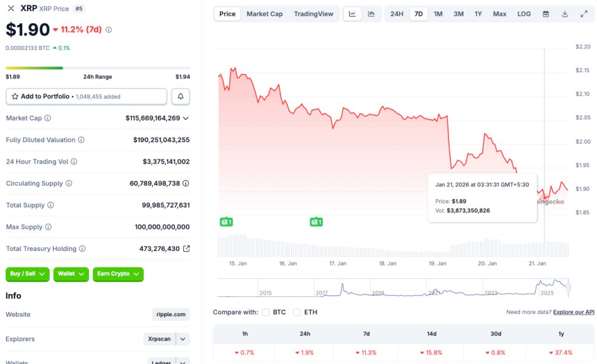
Task: Click the Buy / Sell button
Action: pyautogui.click(x=27, y=274)
